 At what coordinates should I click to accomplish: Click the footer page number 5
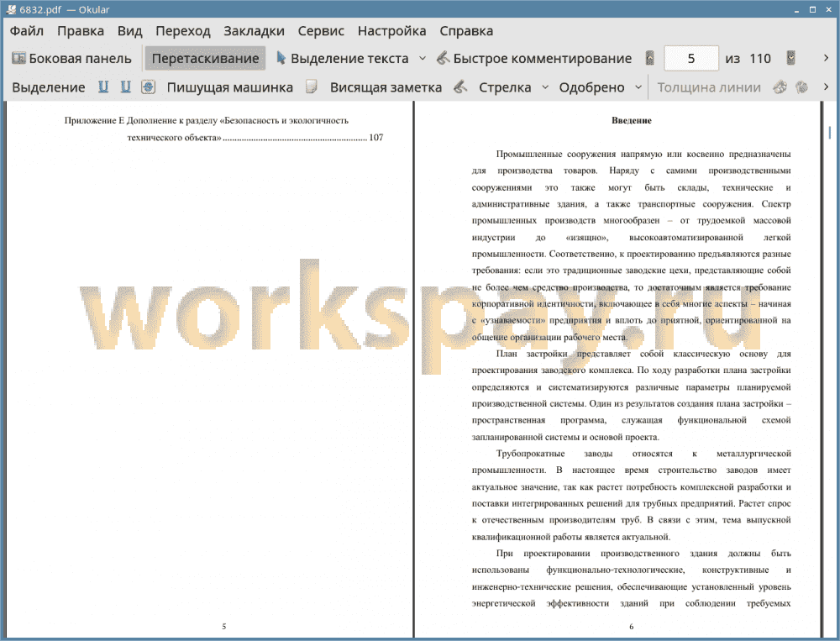(x=224, y=626)
